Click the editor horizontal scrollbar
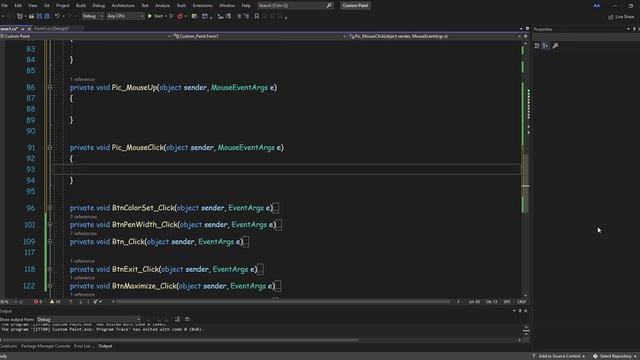Screen dimensions: 640x360 (283, 302)
